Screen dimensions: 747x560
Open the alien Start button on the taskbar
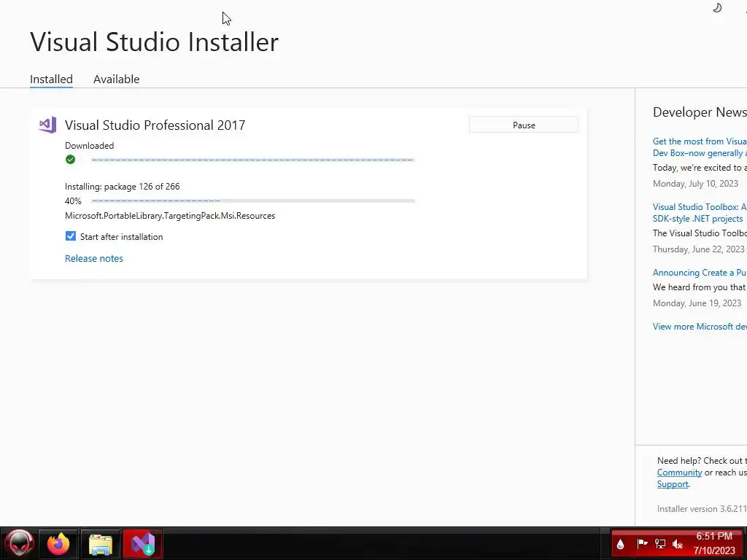click(20, 543)
